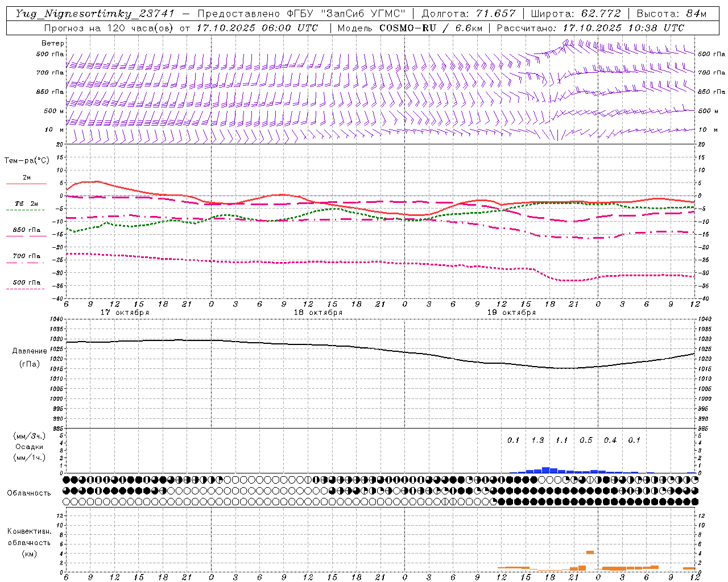Click the 1.3 precipitation total value
728x582 pixels.
point(537,440)
